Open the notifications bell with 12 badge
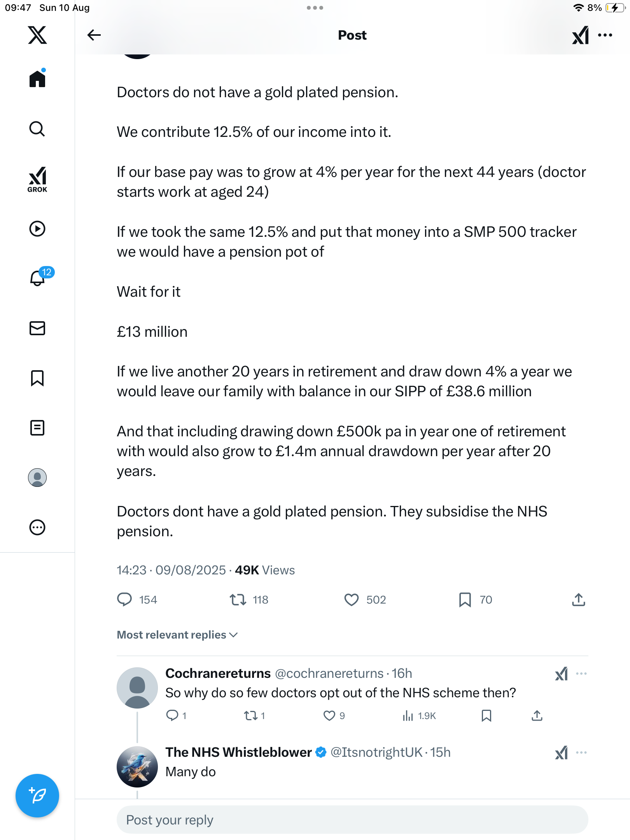This screenshot has width=630, height=840. (38, 278)
